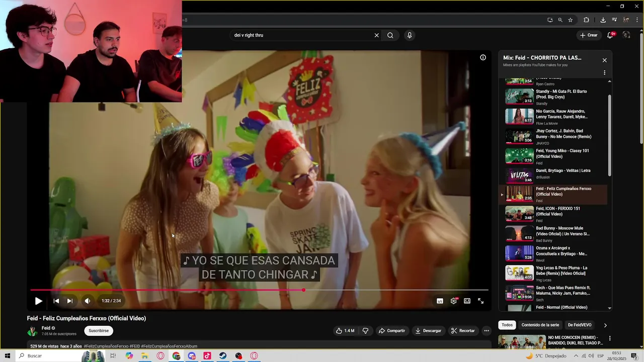Switch to theater mode view
The width and height of the screenshot is (644, 362).
(467, 301)
